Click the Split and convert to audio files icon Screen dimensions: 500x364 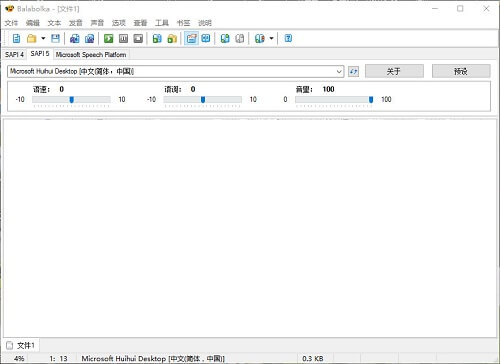click(89, 38)
